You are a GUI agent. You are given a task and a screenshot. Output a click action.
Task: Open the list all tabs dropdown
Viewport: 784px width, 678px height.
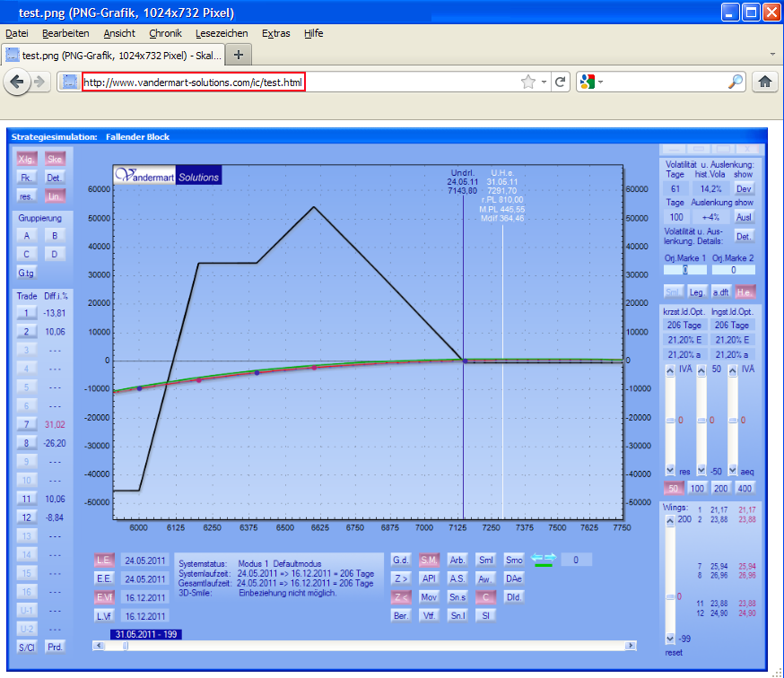[772, 55]
